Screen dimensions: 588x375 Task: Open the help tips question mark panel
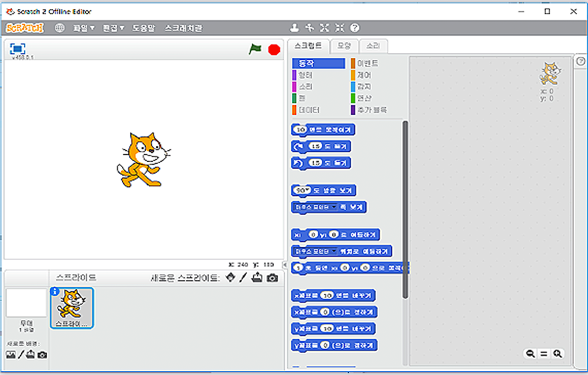click(x=580, y=62)
